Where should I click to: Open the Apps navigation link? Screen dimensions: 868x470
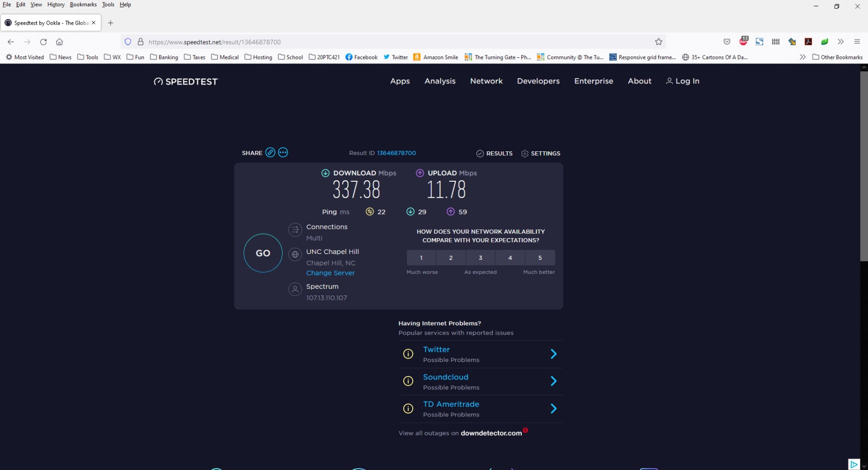[x=400, y=81]
